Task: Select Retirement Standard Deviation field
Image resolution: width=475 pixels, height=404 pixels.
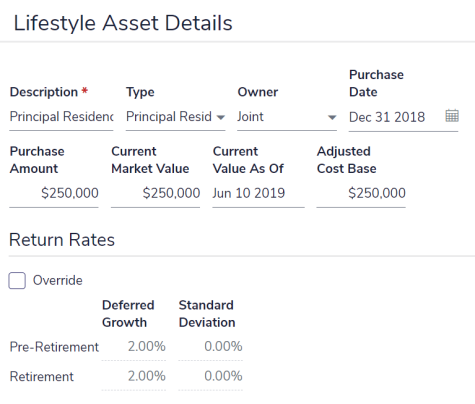Action: click(210, 377)
